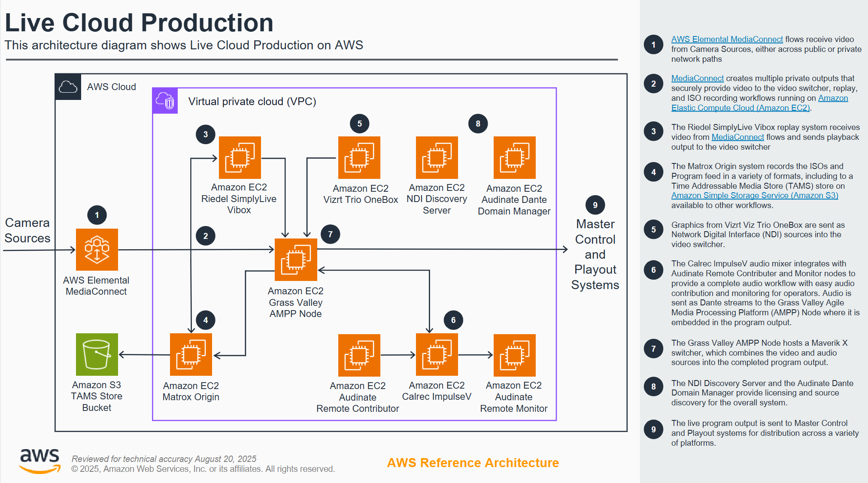The image size is (868, 483).
Task: Click the Amazon S3 TAMS Store Bucket icon
Action: [x=97, y=355]
